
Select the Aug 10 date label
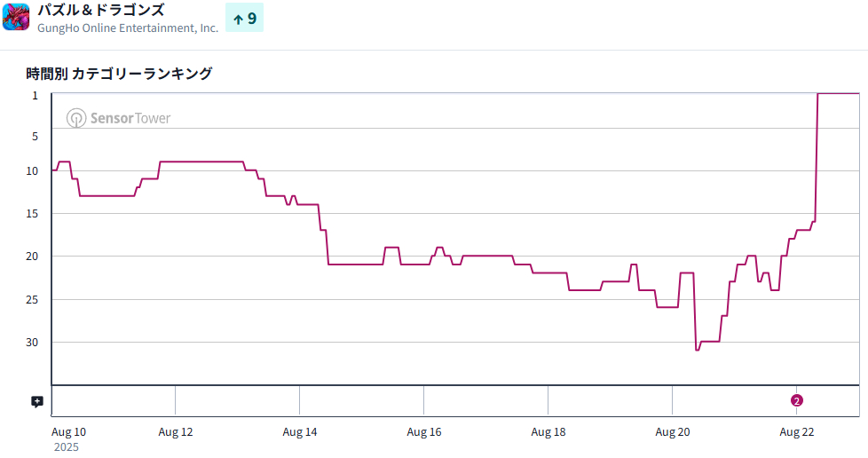coord(69,432)
